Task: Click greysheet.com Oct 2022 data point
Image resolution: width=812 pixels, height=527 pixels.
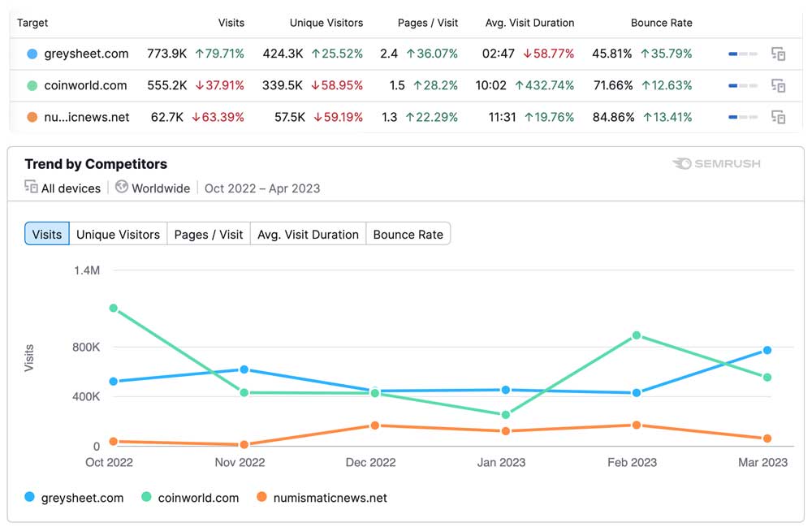Action: (x=114, y=381)
